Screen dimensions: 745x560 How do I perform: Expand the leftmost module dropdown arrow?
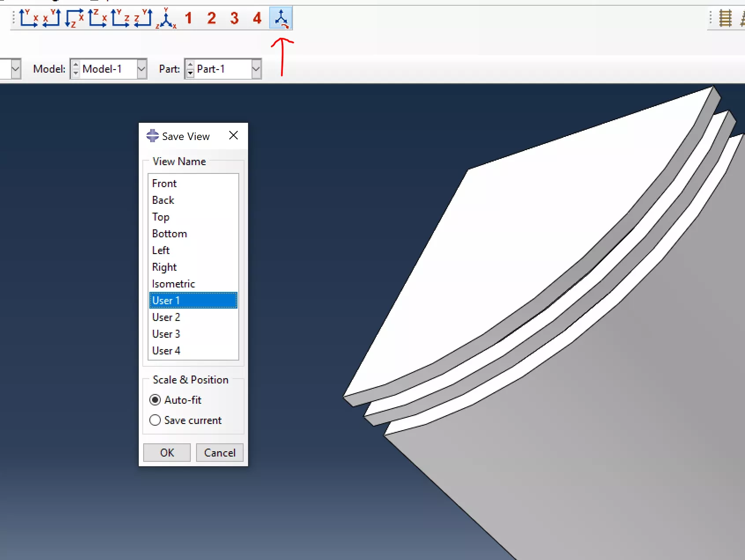15,69
